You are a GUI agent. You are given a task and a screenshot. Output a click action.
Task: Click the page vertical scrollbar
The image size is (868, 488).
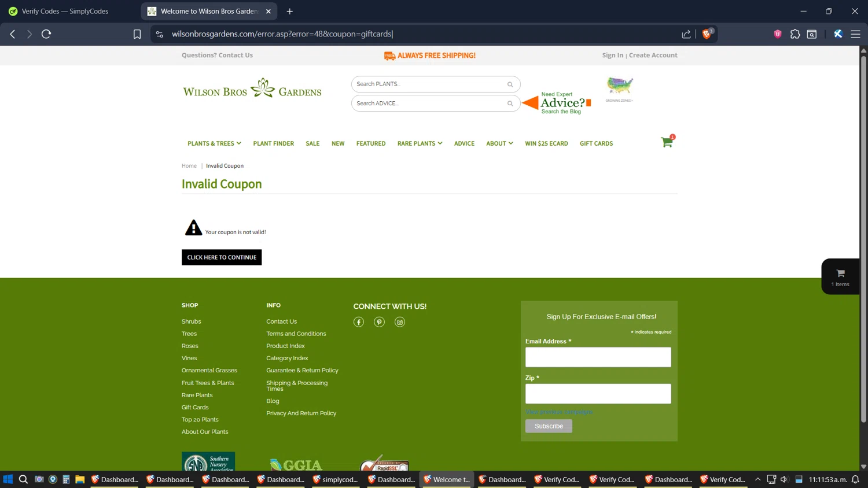[x=863, y=238]
